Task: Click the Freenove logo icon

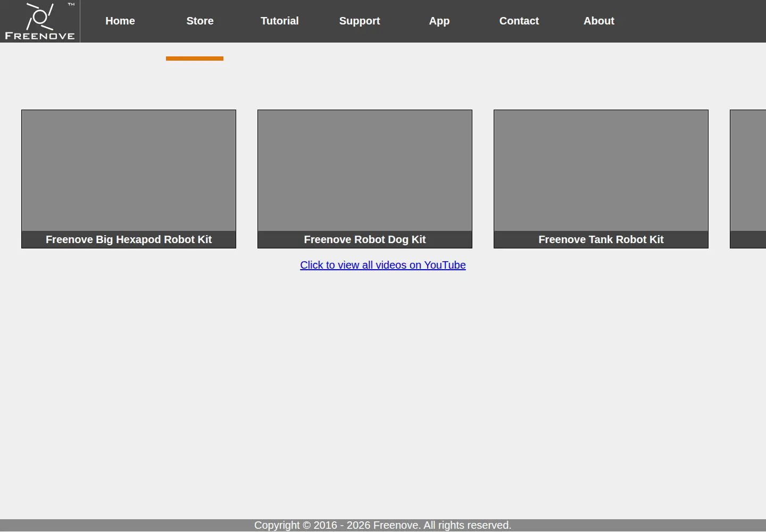Action: tap(40, 21)
